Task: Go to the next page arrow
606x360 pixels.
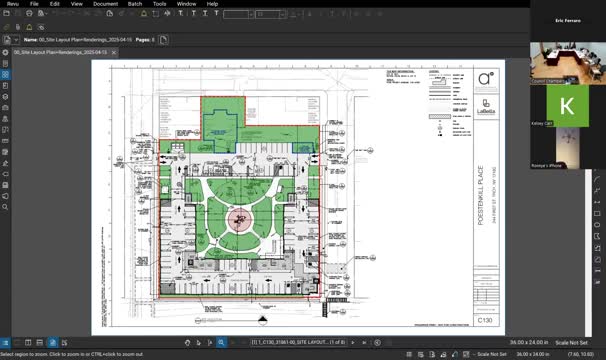Action: point(353,343)
